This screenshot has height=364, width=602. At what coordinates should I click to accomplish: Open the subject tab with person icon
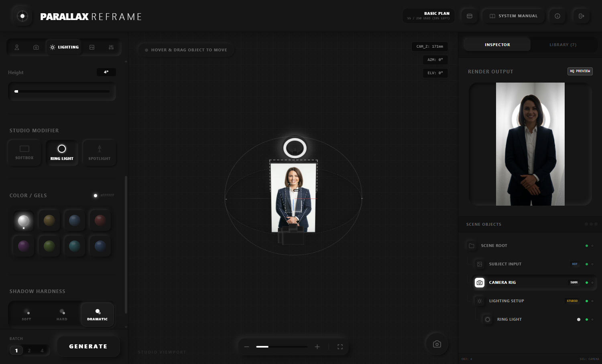17,47
